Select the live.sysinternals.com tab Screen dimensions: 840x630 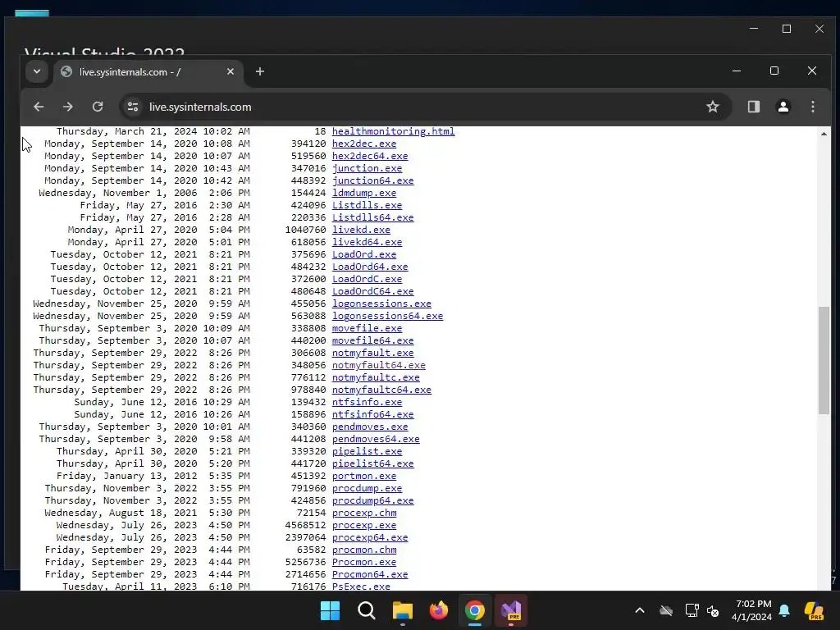tap(148, 72)
